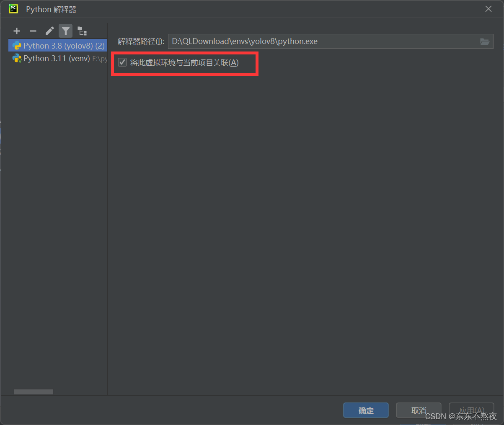Screen dimensions: 504x425
Task: Select Python 3.8 (yolov8) (2) interpreter
Action: (x=58, y=46)
